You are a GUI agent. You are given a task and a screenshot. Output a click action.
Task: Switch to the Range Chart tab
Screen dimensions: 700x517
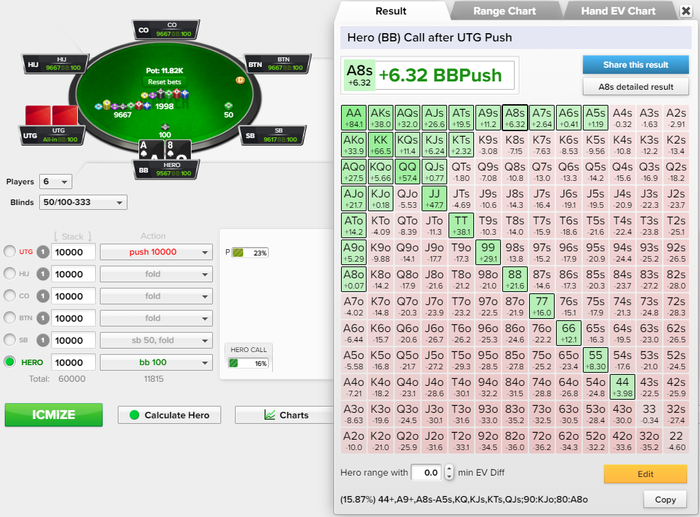point(504,11)
